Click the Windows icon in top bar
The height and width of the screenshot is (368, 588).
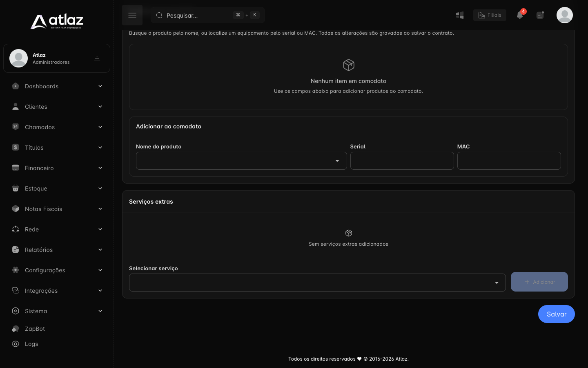click(460, 15)
